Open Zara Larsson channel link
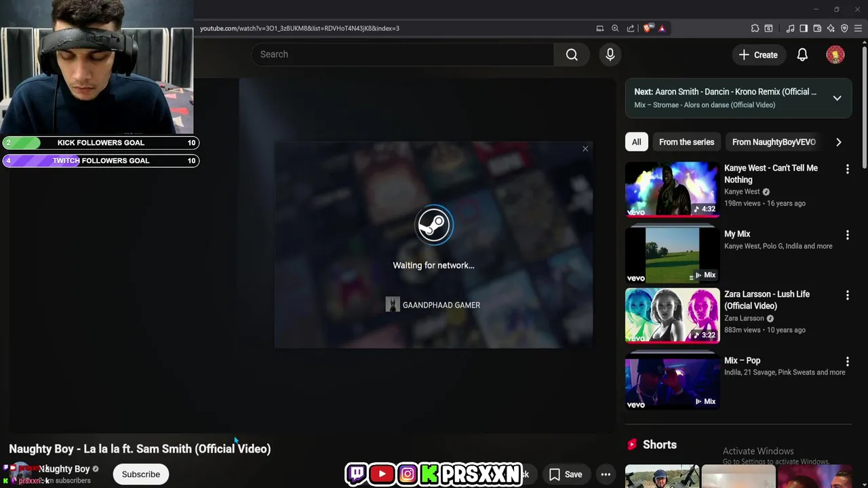The height and width of the screenshot is (488, 868). (744, 319)
